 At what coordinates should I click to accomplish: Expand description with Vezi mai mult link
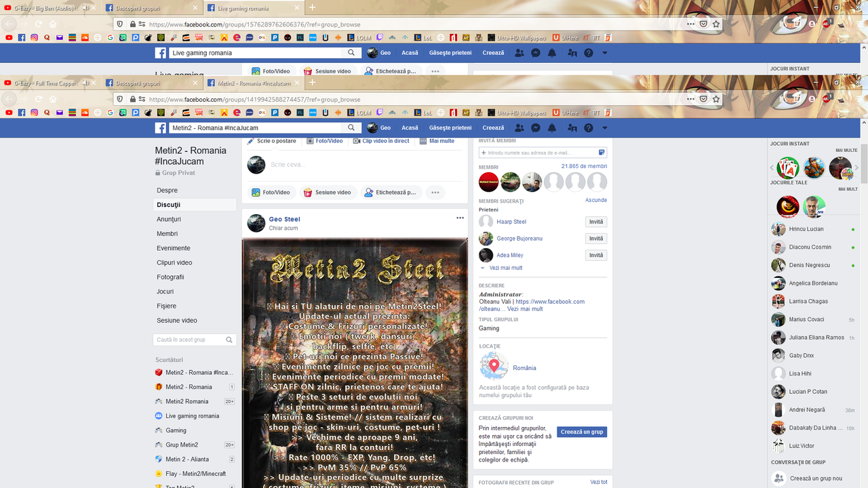525,309
